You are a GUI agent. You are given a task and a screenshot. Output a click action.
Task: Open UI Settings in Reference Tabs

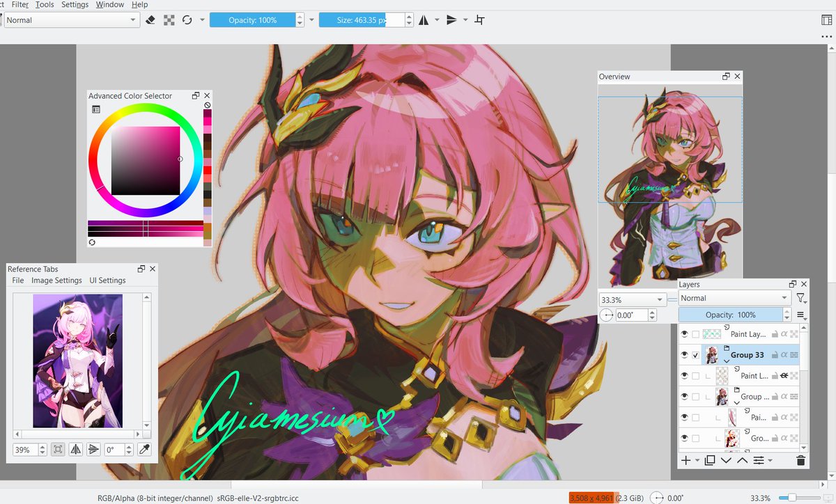tap(107, 281)
